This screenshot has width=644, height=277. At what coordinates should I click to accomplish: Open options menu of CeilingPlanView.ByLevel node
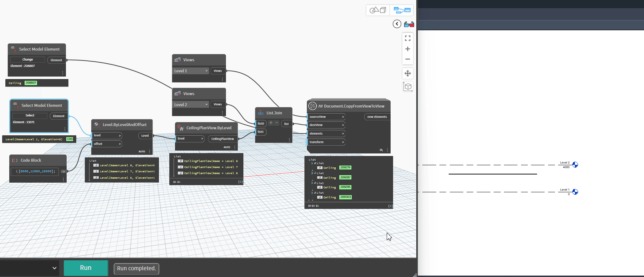[x=235, y=147]
